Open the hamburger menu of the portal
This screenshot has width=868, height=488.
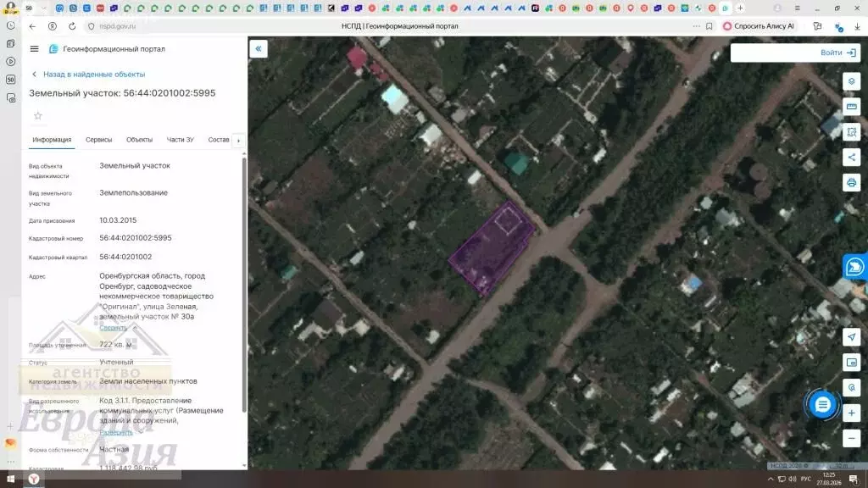[x=34, y=49]
